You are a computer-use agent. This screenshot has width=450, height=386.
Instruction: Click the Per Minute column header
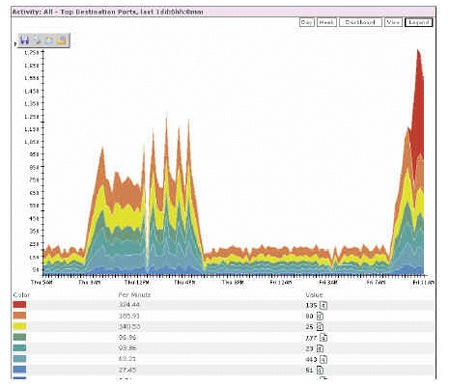point(135,295)
